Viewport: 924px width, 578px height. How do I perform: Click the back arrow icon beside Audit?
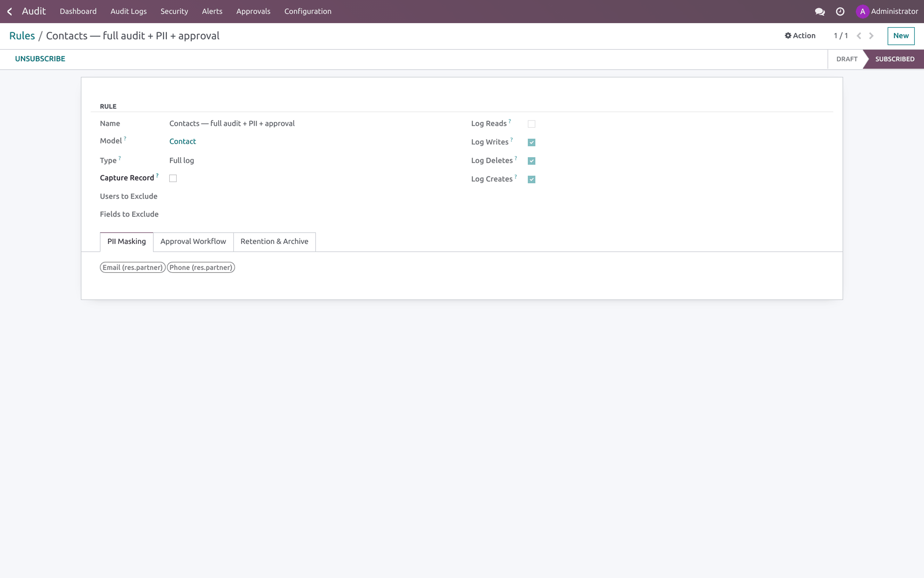pyautogui.click(x=10, y=12)
